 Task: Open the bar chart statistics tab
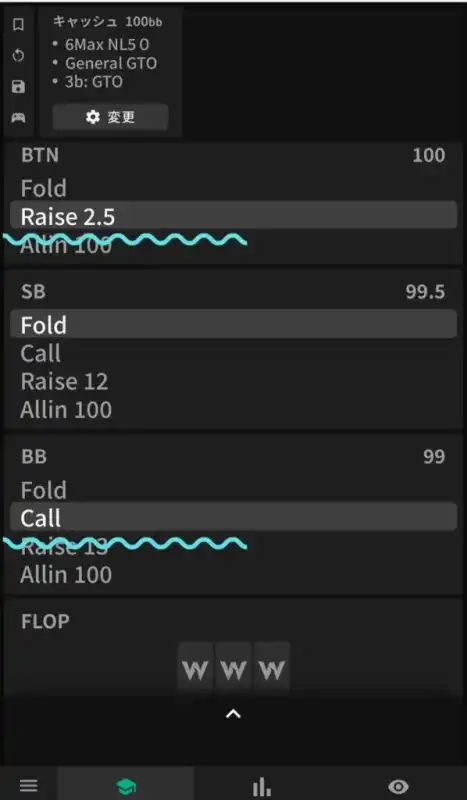[x=262, y=786]
